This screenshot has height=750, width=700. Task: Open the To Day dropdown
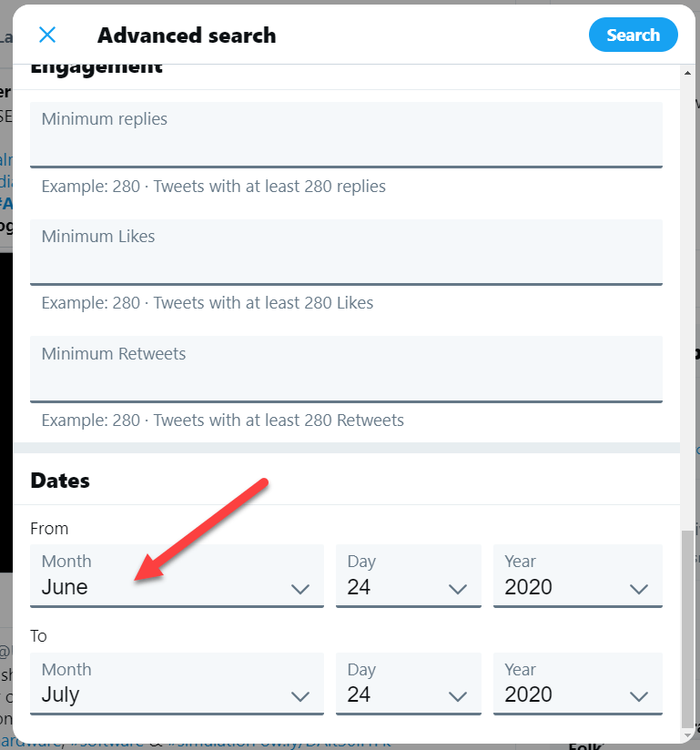(408, 684)
